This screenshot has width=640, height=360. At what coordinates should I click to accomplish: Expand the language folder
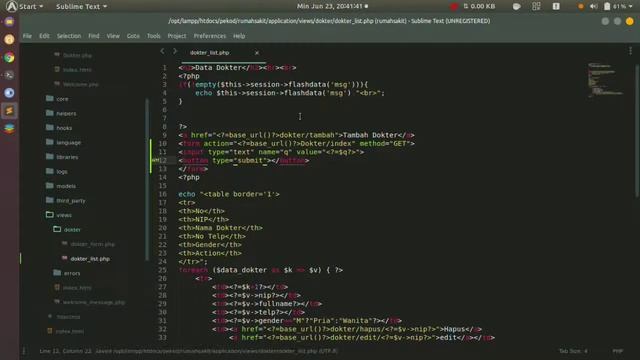coord(68,142)
